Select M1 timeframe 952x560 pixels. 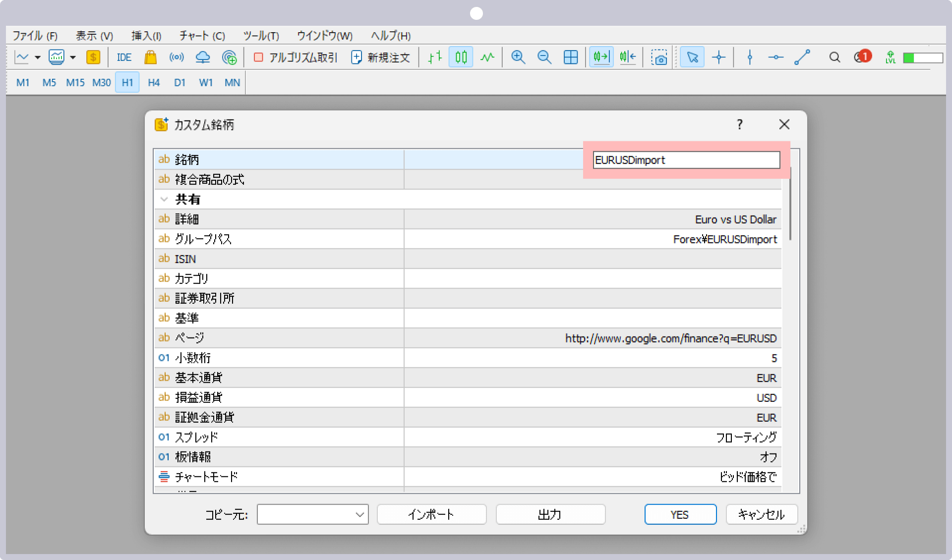[x=23, y=83]
